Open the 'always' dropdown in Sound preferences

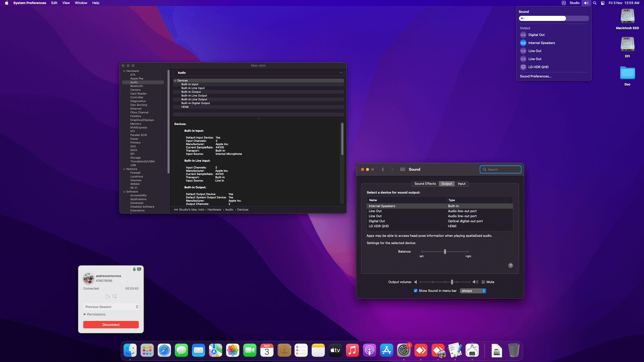473,291
